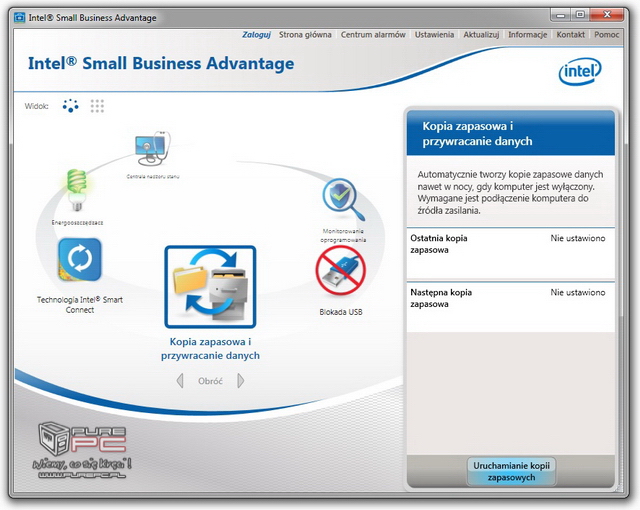The width and height of the screenshot is (640, 510).
Task: Go to Strona główna tab
Action: 306,34
